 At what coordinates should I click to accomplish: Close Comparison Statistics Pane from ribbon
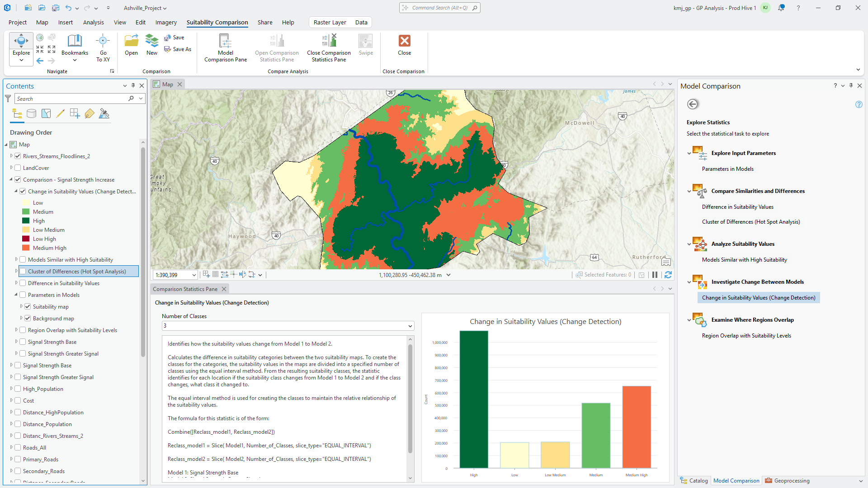pos(329,48)
